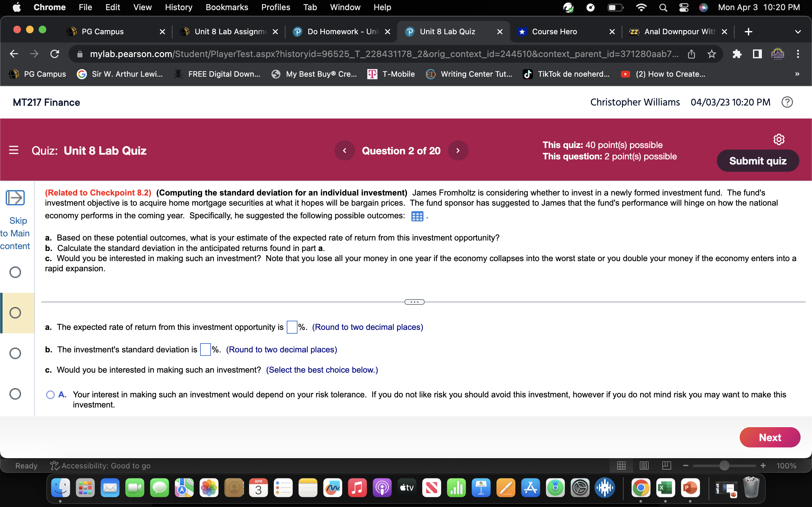Click the previous question arrow
This screenshot has width=812, height=507.
point(344,150)
